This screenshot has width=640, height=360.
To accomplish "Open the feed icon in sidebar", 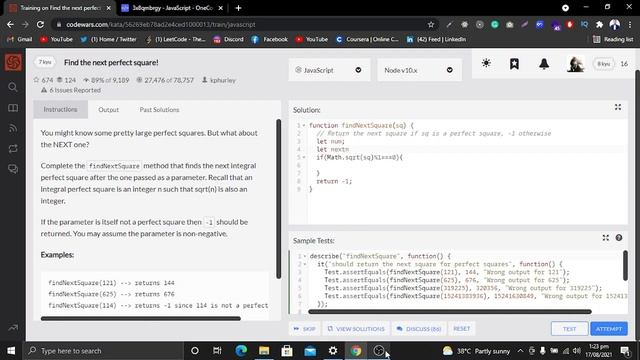I will (13, 128).
